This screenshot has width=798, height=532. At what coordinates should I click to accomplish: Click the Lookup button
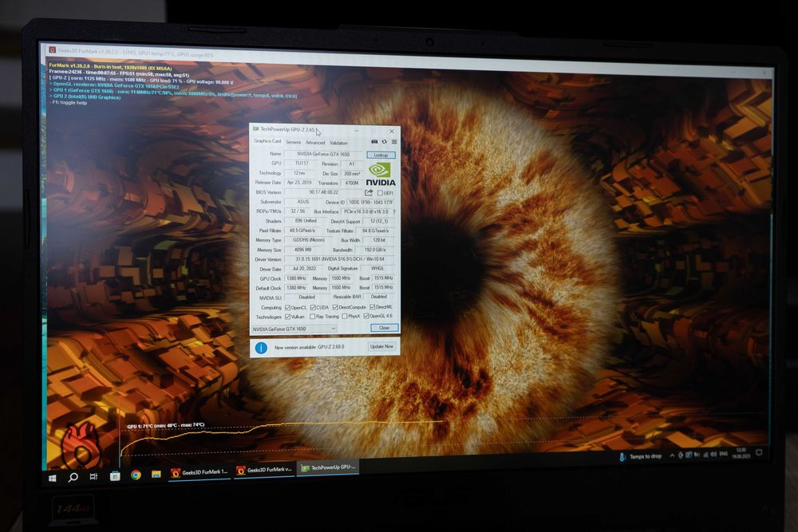point(381,155)
